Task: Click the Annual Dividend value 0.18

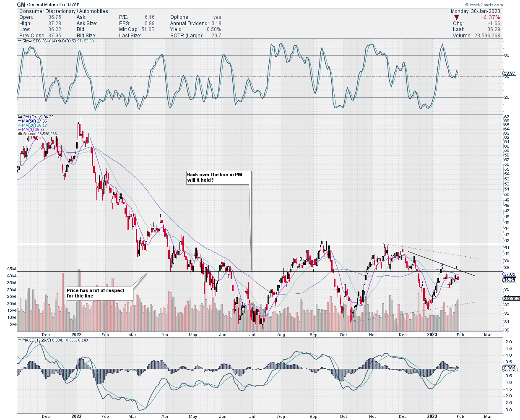Action: point(216,23)
